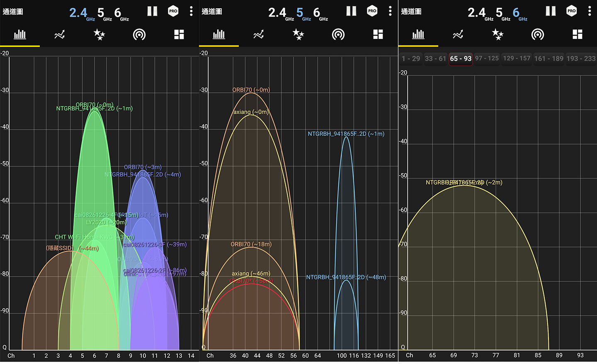Select channel range 129 - 157
This screenshot has width=597, height=364.
pos(517,58)
